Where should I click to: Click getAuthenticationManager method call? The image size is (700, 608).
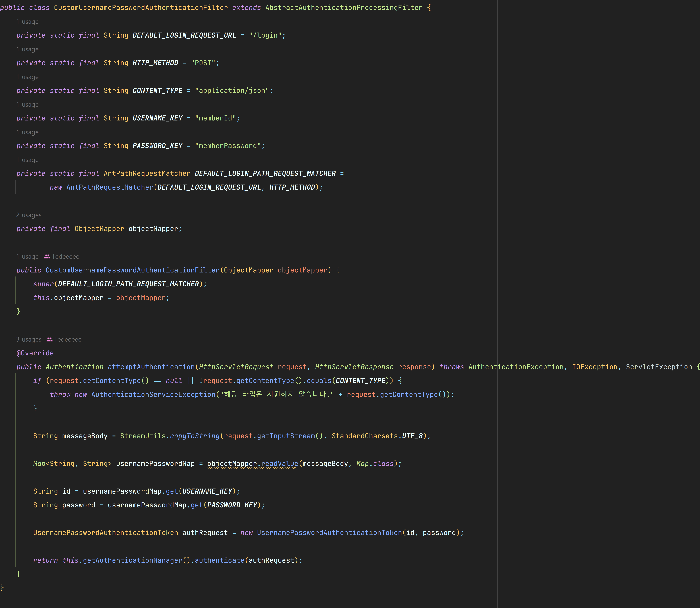[x=133, y=561]
